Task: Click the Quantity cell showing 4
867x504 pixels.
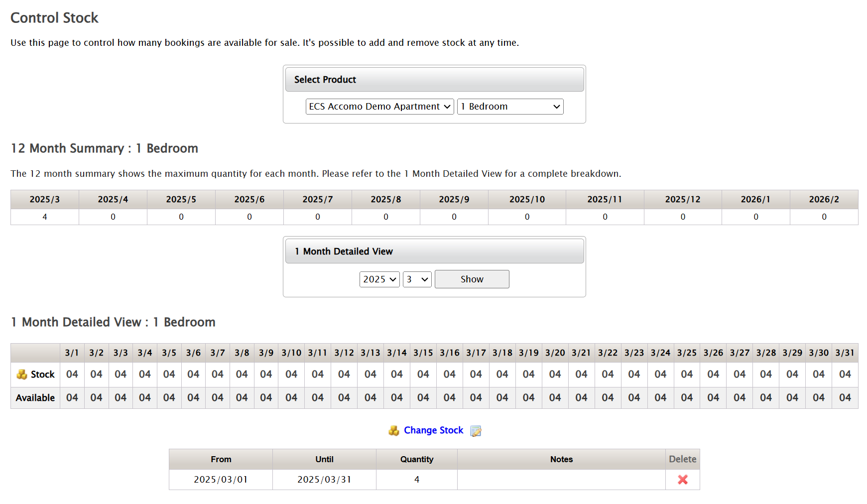Action: point(416,480)
